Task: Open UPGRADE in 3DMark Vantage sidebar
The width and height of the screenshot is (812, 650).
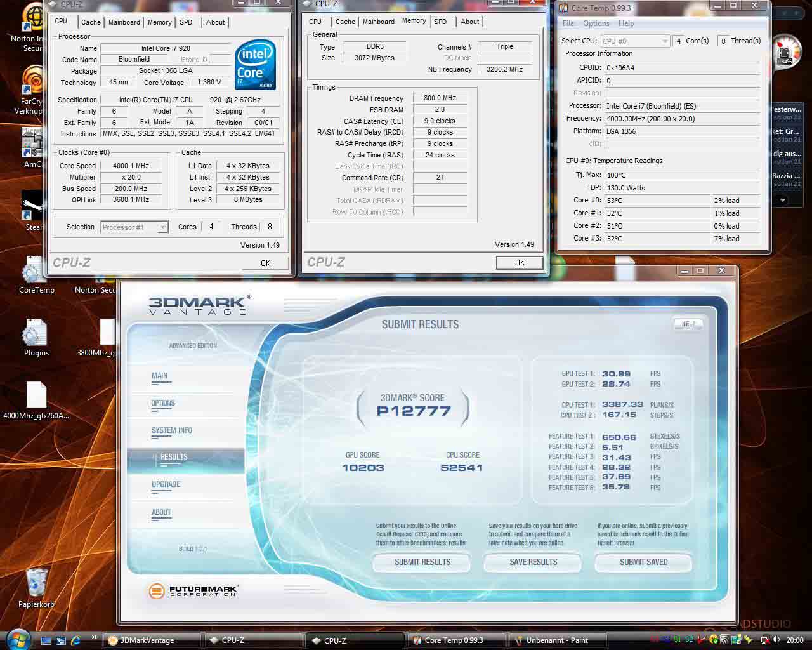Action: [x=166, y=484]
